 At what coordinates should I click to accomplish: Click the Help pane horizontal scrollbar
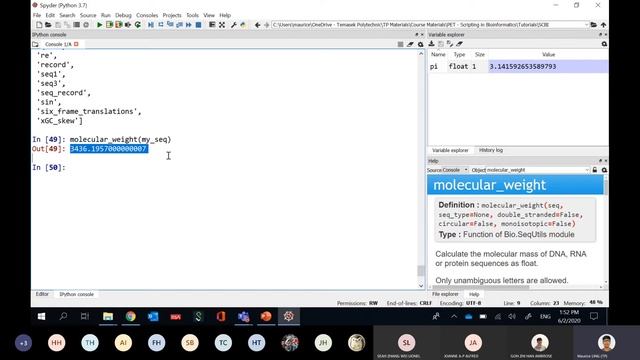coord(481,287)
